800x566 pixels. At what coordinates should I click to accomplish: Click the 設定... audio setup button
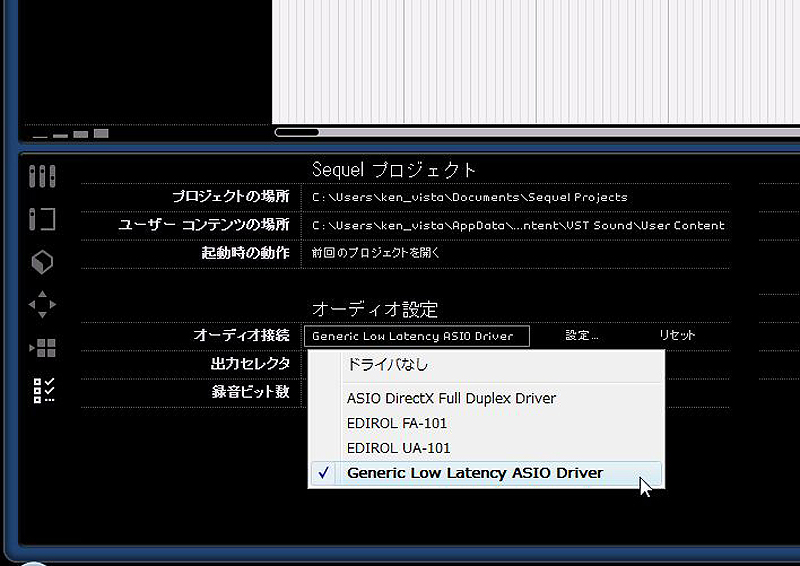pyautogui.click(x=582, y=335)
